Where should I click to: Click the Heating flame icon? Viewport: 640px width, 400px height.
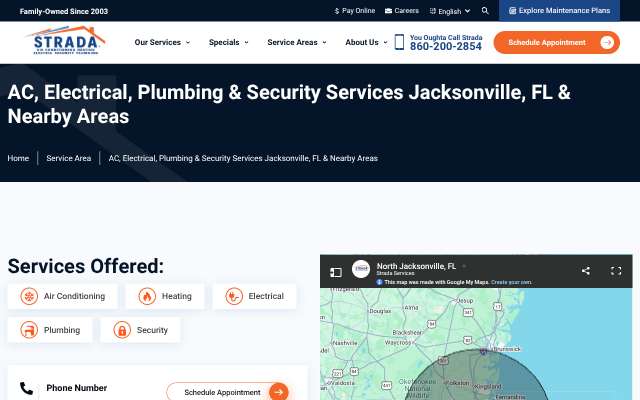click(147, 296)
